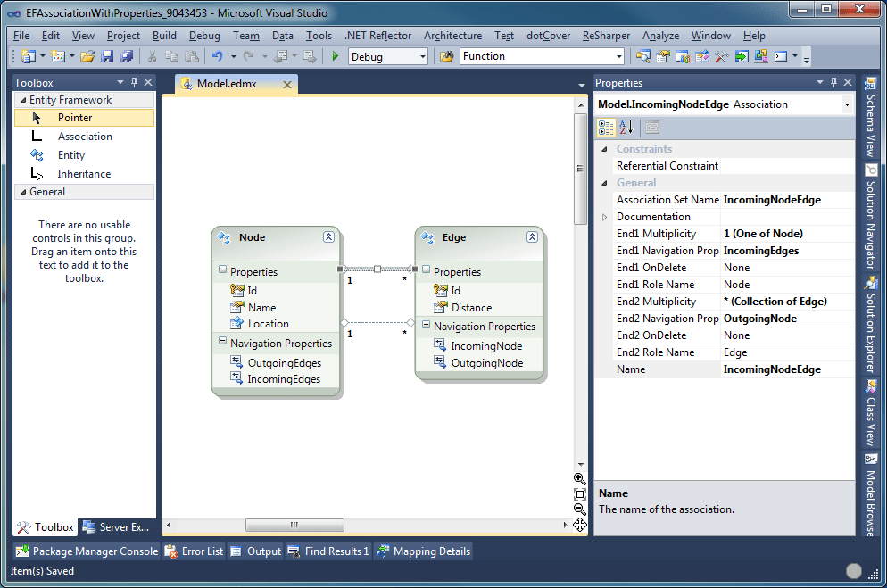Open the diagram thumbnail viewer pan icon
Viewport: 887px width, 588px height.
click(x=579, y=526)
